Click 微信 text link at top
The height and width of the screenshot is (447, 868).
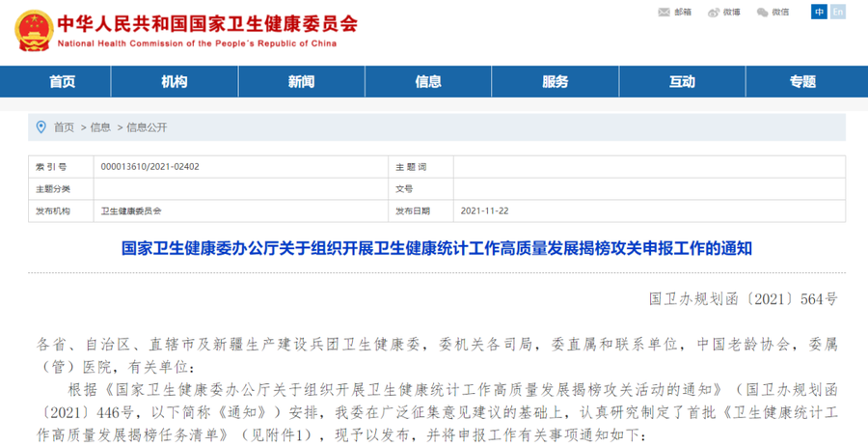pyautogui.click(x=780, y=13)
